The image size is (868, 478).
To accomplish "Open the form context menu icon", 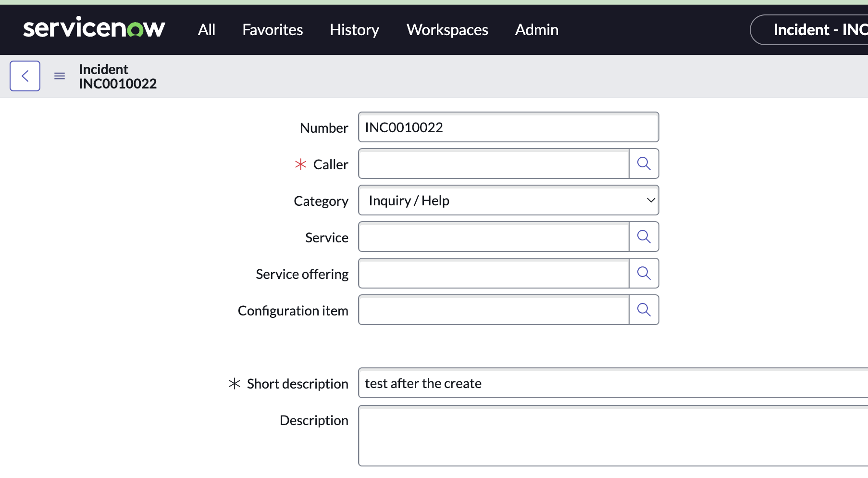I will [x=59, y=75].
